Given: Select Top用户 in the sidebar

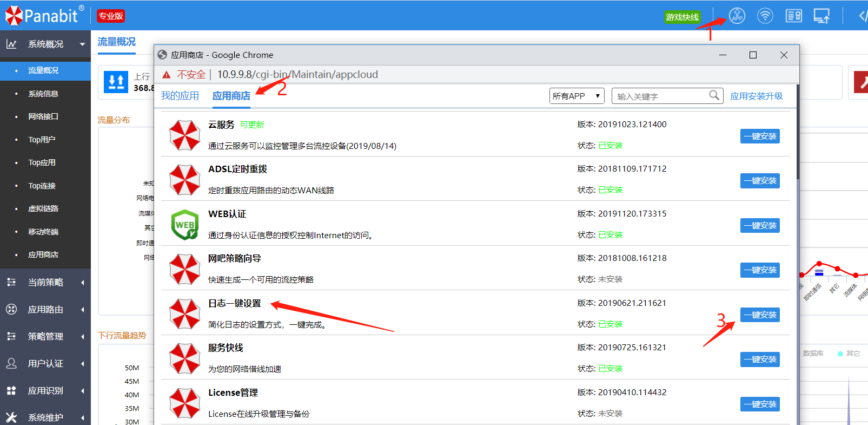Looking at the screenshot, I should coord(42,140).
